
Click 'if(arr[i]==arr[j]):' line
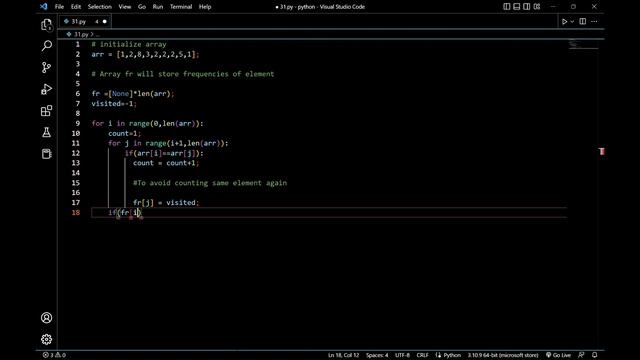[x=164, y=153]
